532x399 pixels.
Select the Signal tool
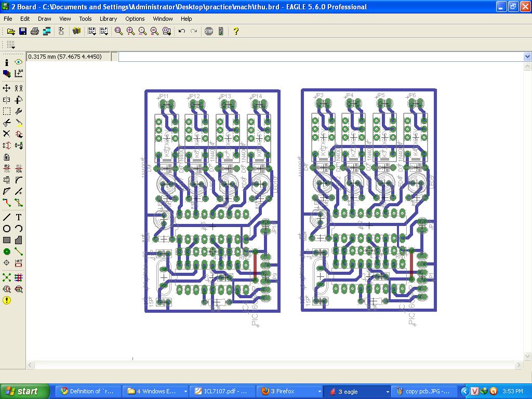(19, 251)
